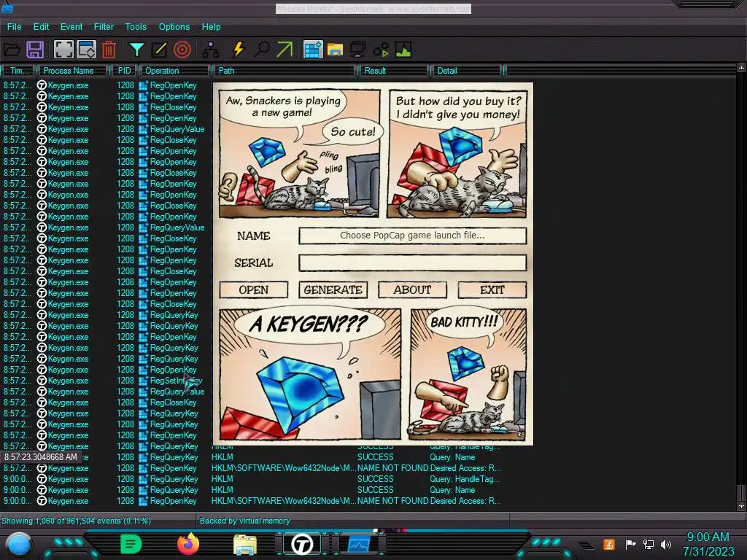Switch to Process Monitor taskbar button
747x560 pixels.
coord(359,544)
